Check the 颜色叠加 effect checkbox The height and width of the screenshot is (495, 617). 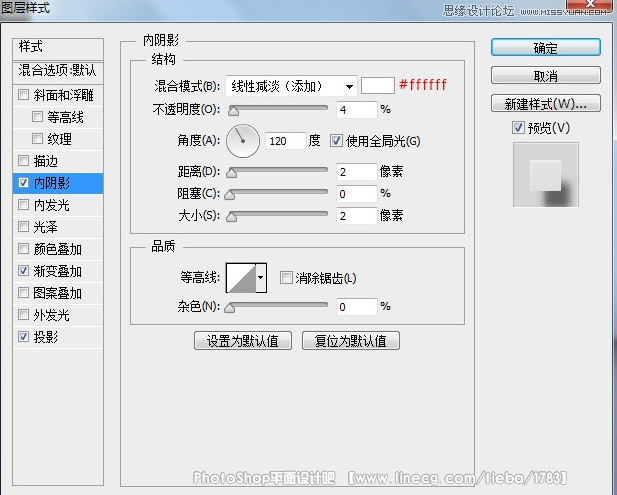coord(23,249)
